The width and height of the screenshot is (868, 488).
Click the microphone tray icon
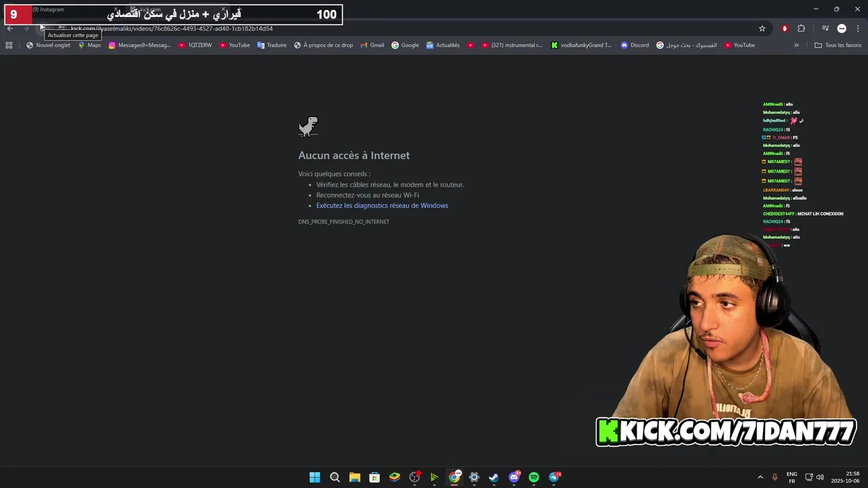click(x=774, y=477)
